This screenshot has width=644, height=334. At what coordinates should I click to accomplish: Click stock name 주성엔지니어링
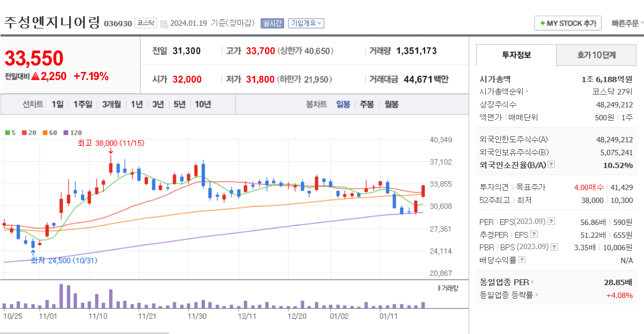[52, 23]
